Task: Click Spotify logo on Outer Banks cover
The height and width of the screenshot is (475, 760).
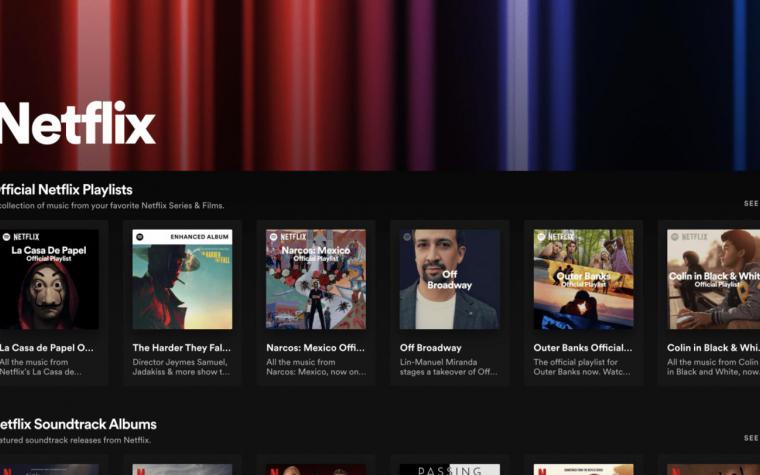Action: pyautogui.click(x=541, y=237)
